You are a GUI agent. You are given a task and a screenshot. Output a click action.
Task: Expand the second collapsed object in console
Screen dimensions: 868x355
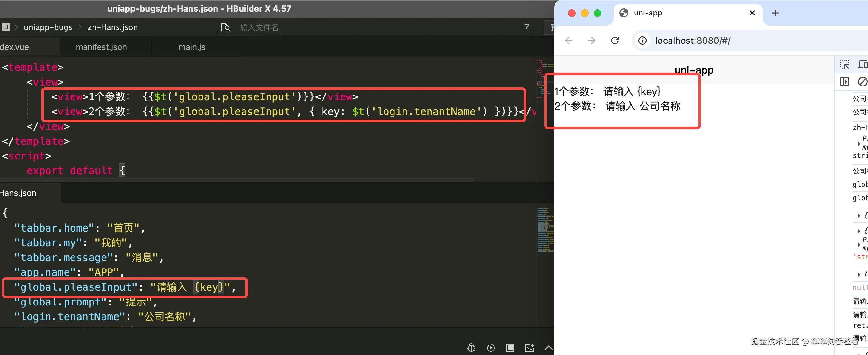click(859, 231)
